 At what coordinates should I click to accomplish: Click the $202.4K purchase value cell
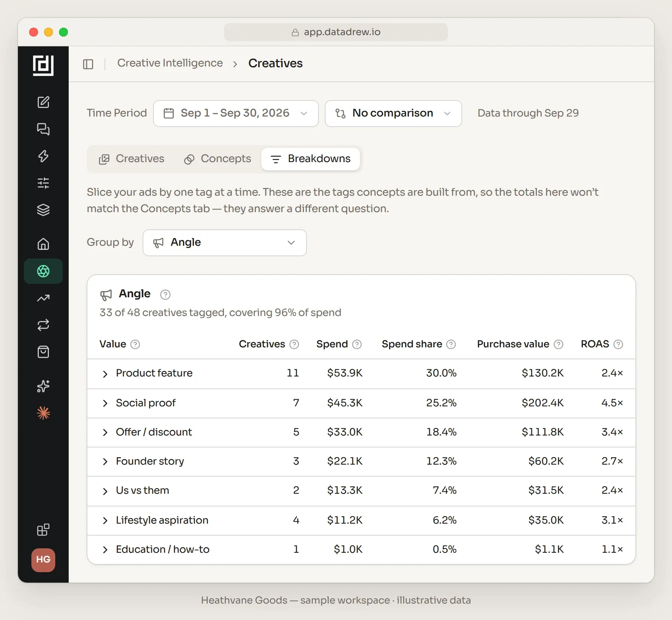pos(542,403)
